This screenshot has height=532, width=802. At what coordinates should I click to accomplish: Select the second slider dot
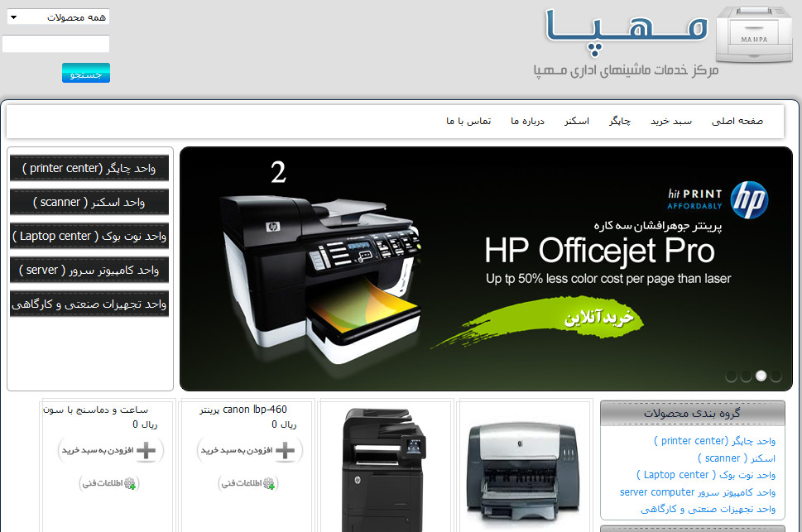click(x=747, y=376)
